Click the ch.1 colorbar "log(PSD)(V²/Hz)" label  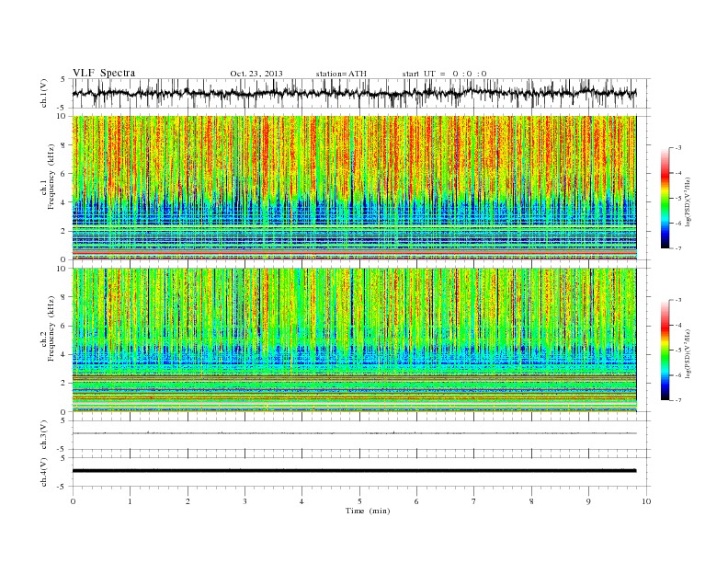click(x=688, y=201)
